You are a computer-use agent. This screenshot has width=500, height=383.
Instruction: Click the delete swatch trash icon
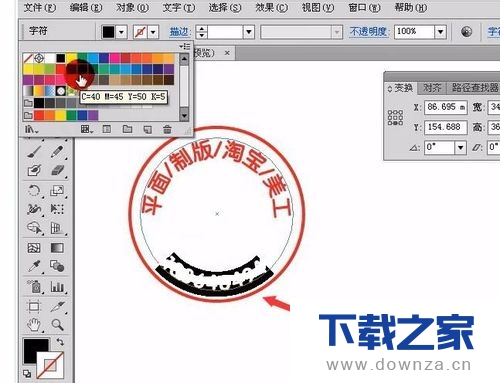pos(167,129)
